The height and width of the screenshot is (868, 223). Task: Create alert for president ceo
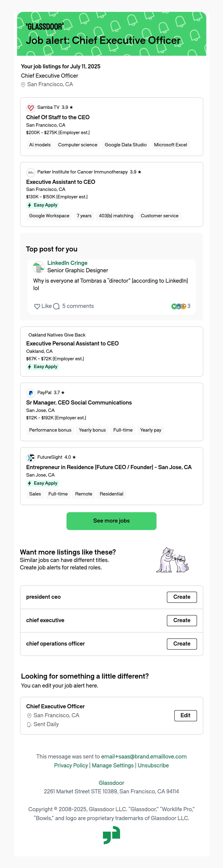pyautogui.click(x=182, y=597)
